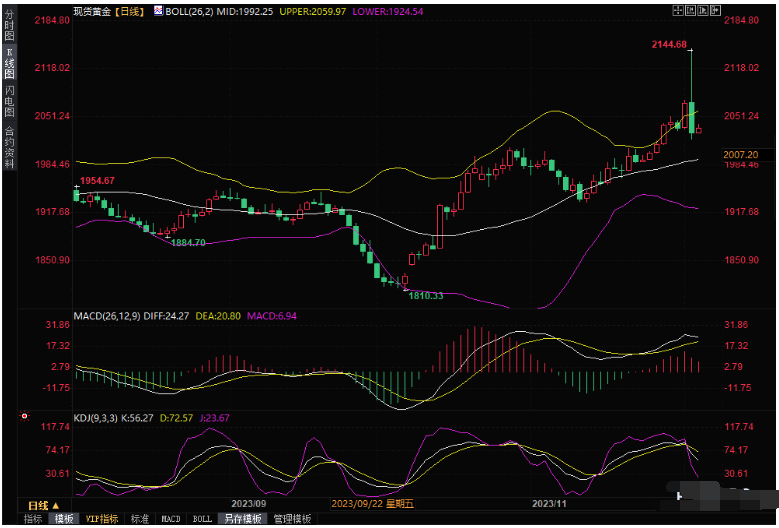Click the BOLL indicator chart icon
The height and width of the screenshot is (528, 779).
pos(159,10)
